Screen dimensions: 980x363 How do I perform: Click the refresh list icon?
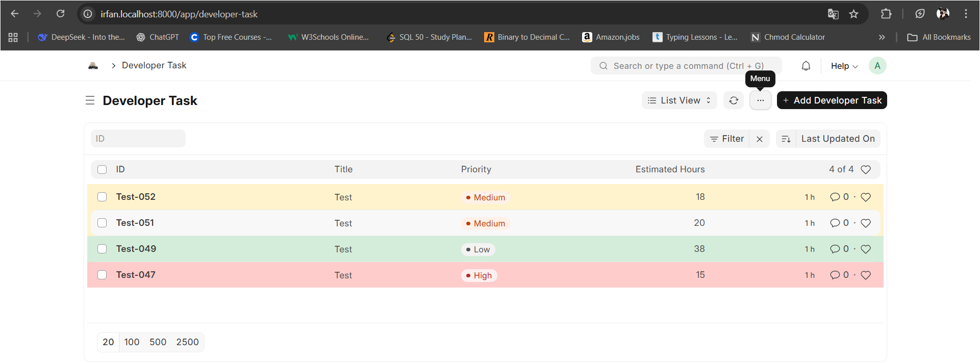click(734, 100)
